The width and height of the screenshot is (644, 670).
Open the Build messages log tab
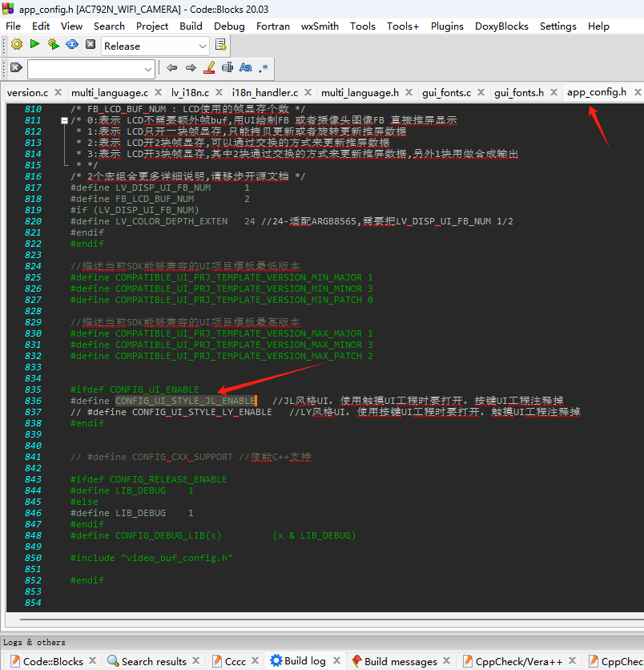400,661
